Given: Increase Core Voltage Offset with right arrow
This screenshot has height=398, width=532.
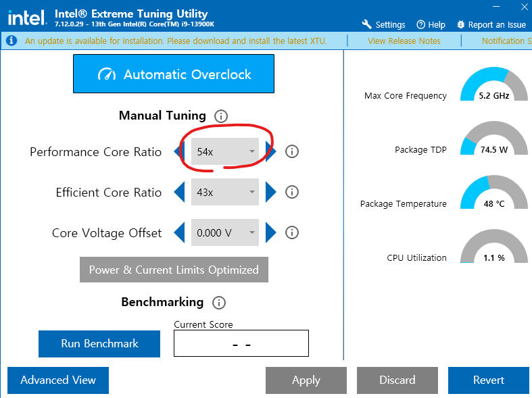Looking at the screenshot, I should pos(270,233).
